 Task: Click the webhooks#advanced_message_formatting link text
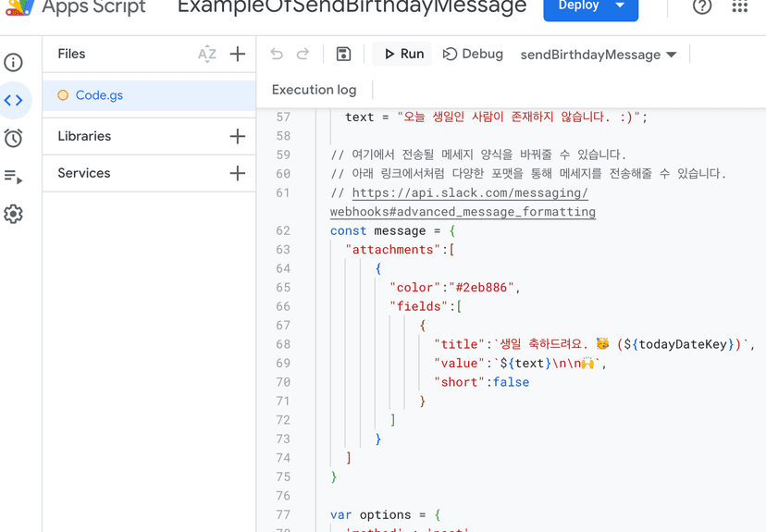(x=463, y=212)
